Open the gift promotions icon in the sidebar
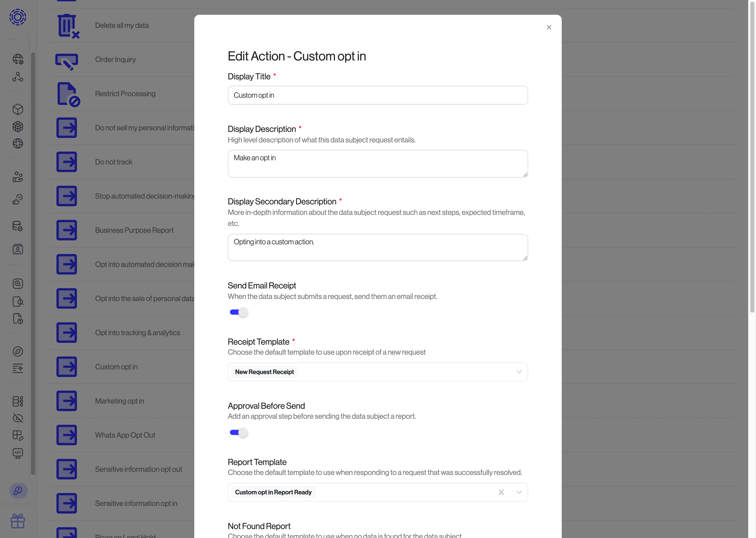 [18, 521]
